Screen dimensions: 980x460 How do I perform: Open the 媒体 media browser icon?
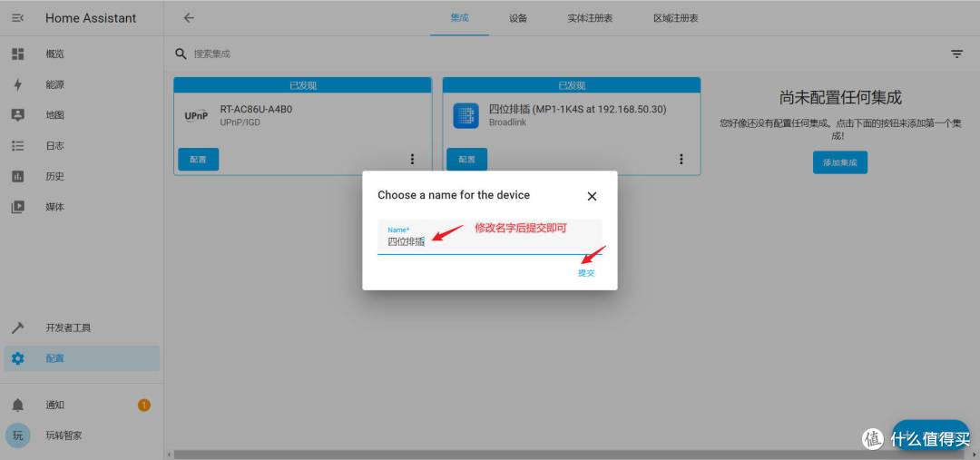[x=17, y=207]
